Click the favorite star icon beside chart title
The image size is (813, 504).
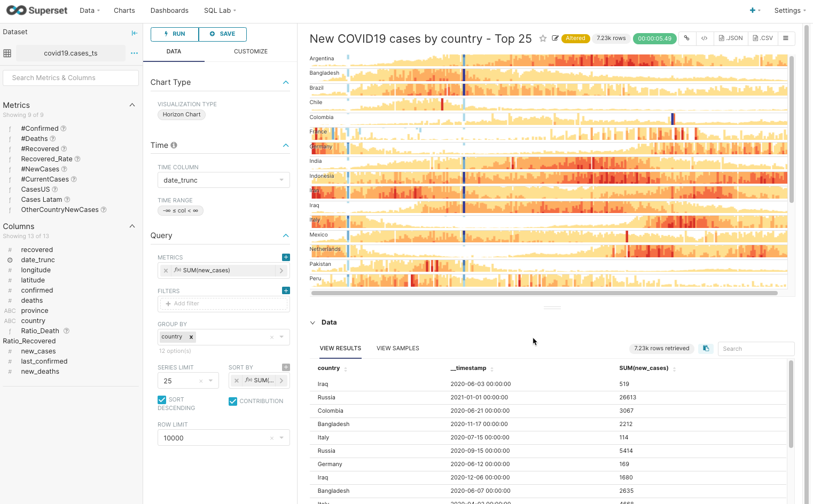543,38
